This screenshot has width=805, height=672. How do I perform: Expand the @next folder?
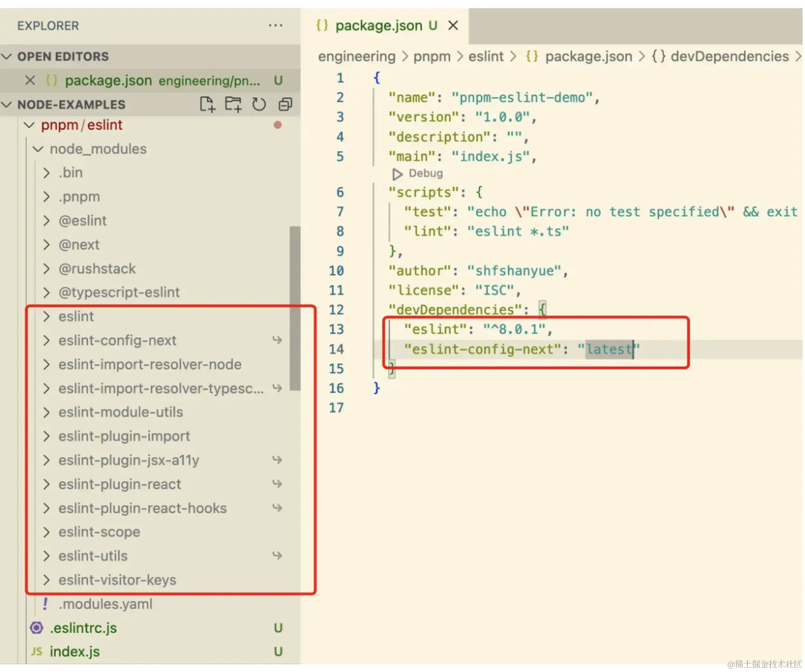coord(46,245)
